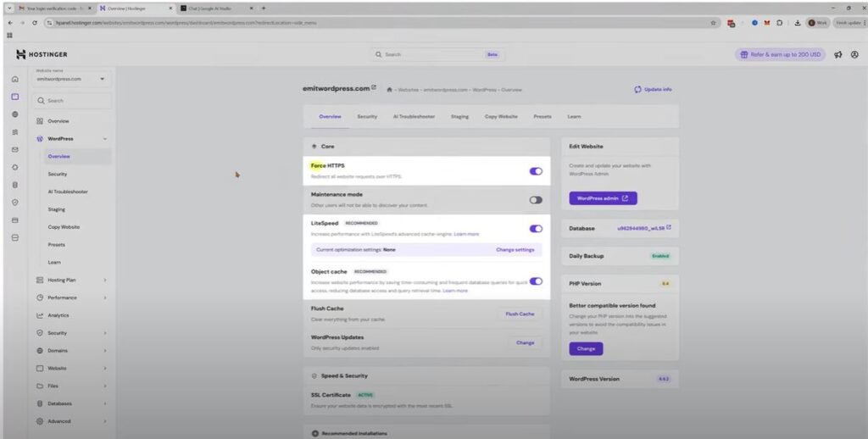
Task: Open the website name dropdown emitwordpress.com
Action: point(70,79)
